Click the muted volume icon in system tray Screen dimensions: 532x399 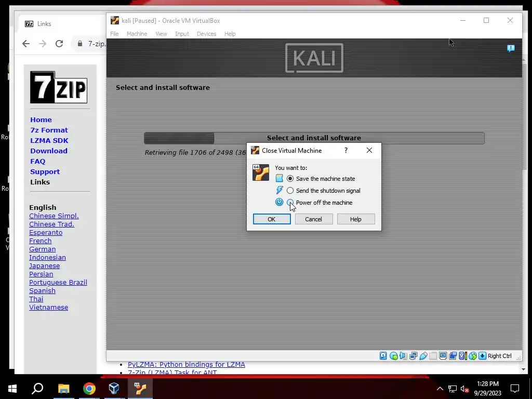(464, 389)
